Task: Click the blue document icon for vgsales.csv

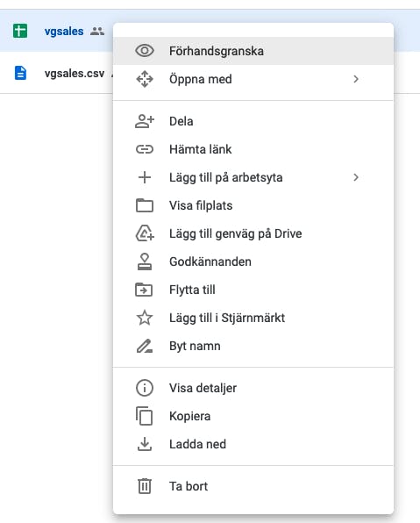Action: (20, 73)
